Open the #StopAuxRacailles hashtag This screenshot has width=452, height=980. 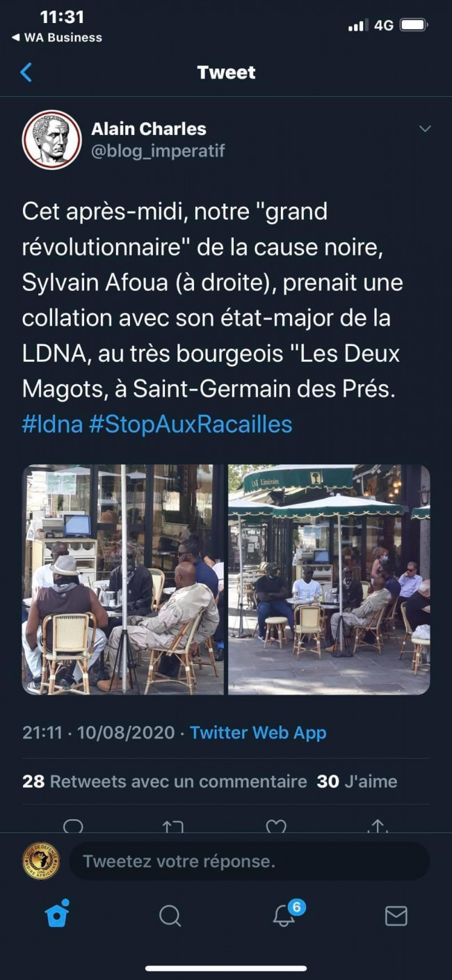(x=191, y=424)
